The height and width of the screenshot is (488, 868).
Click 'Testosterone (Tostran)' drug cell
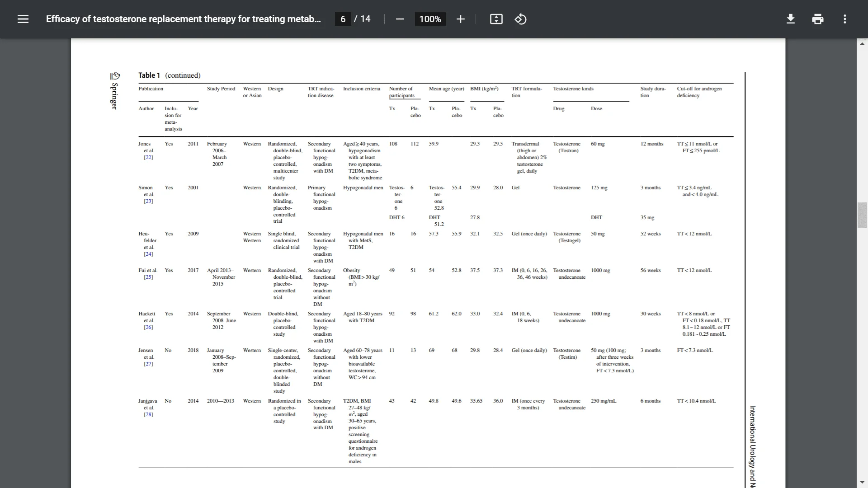(566, 147)
